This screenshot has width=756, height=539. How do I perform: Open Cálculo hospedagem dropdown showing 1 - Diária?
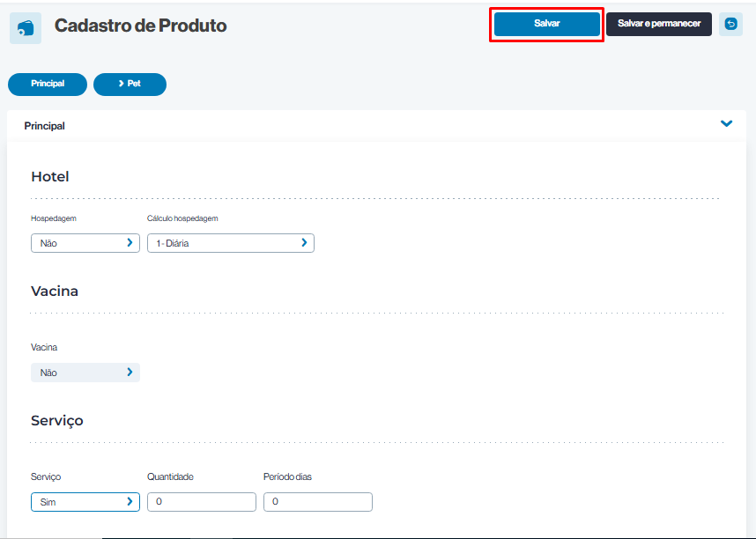(x=231, y=243)
